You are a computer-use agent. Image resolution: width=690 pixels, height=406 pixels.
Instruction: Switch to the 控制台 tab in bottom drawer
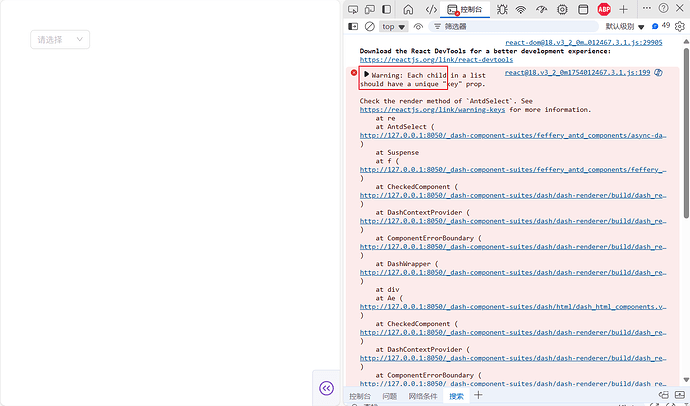pyautogui.click(x=360, y=396)
